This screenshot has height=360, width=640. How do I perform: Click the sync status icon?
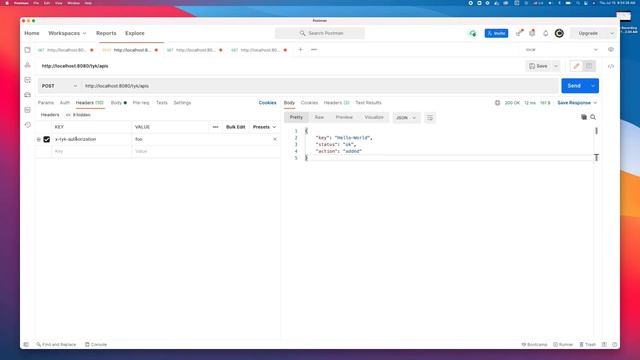click(x=473, y=33)
